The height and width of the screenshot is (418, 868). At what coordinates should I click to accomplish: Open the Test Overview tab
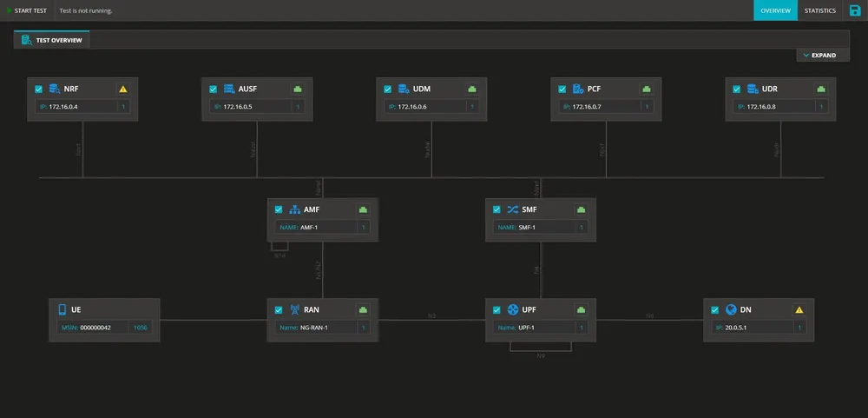(x=52, y=40)
